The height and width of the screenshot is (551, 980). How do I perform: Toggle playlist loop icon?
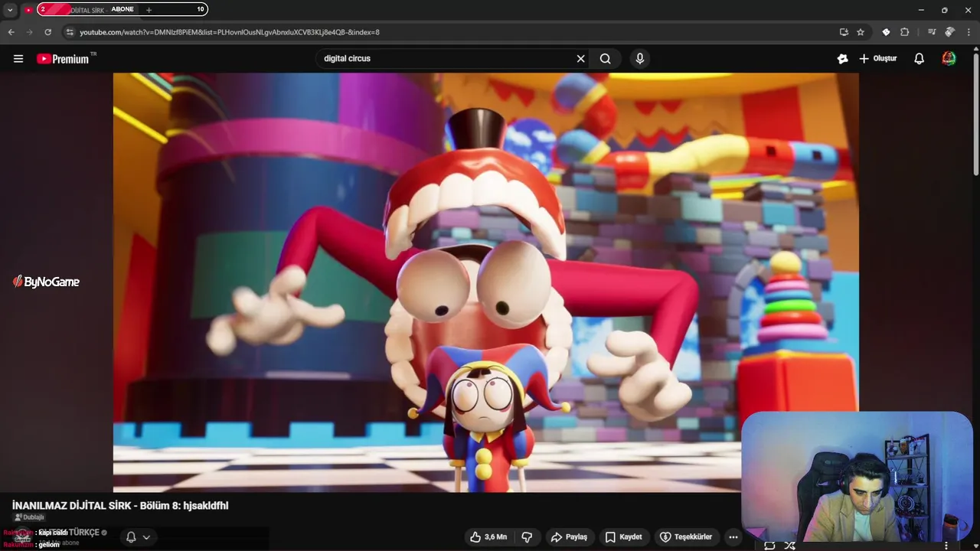tap(769, 546)
